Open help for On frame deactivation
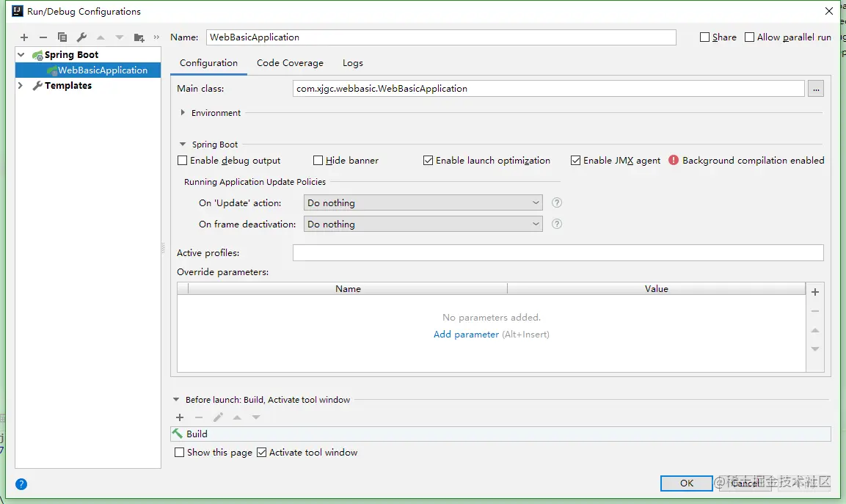This screenshot has height=504, width=846. 557,224
